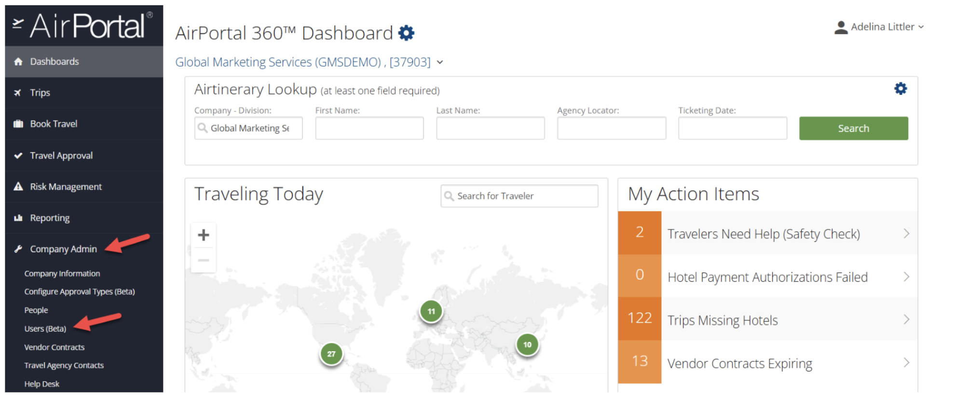Click the Last Name input field
980x395 pixels.
pyautogui.click(x=490, y=128)
